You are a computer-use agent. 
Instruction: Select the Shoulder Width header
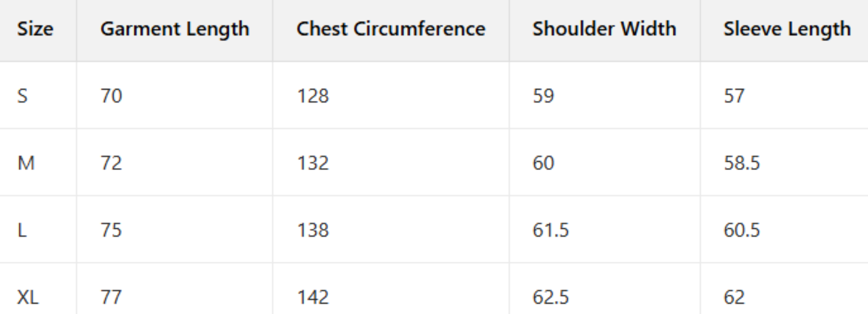pyautogui.click(x=604, y=29)
